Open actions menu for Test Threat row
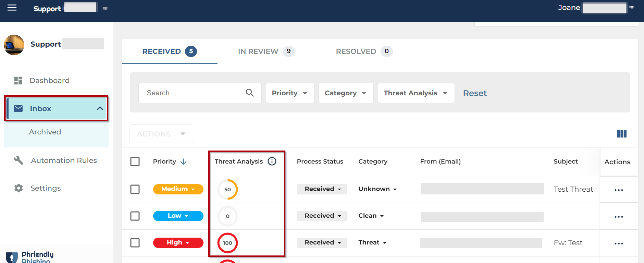Image resolution: width=644 pixels, height=263 pixels. click(619, 190)
